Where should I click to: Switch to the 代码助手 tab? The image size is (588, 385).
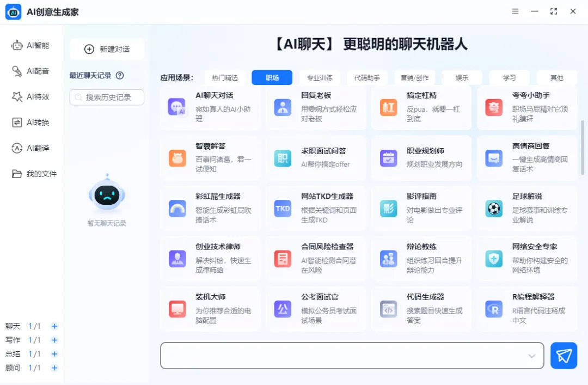coord(367,77)
